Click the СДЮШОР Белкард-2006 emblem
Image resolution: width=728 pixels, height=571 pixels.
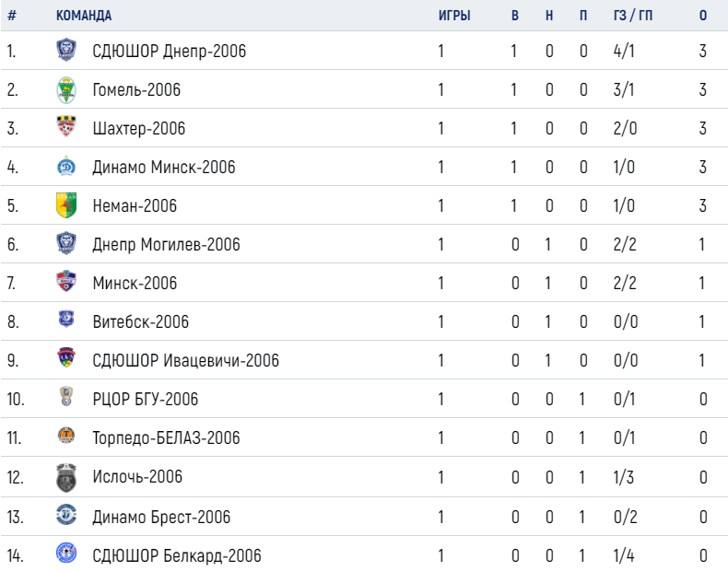coord(66,554)
